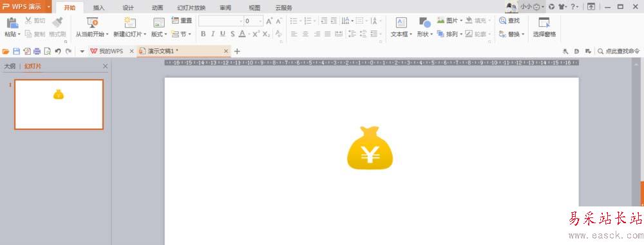Screen dimensions: 644x245
Task: Switch to the 设计 ribbon tab
Action: click(x=128, y=8)
